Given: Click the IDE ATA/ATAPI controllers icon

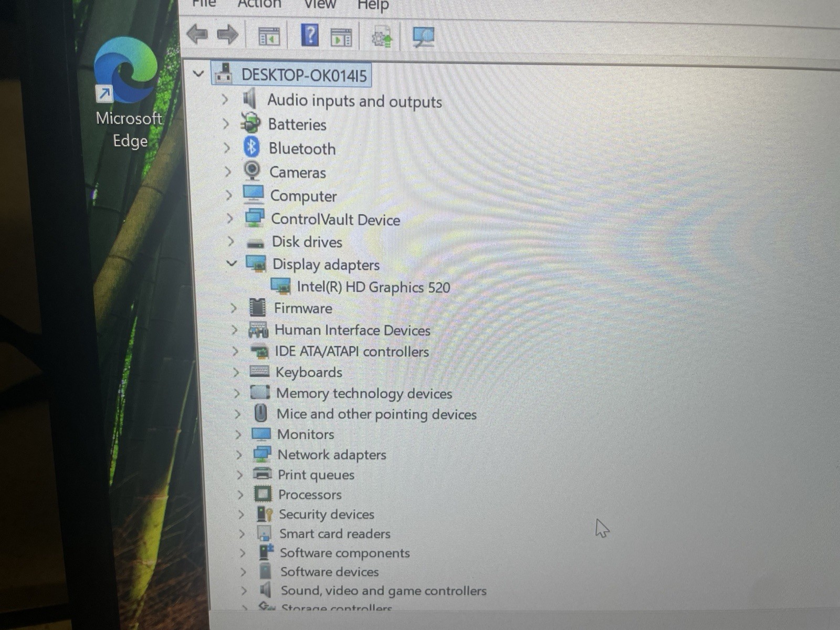Looking at the screenshot, I should pyautogui.click(x=259, y=351).
